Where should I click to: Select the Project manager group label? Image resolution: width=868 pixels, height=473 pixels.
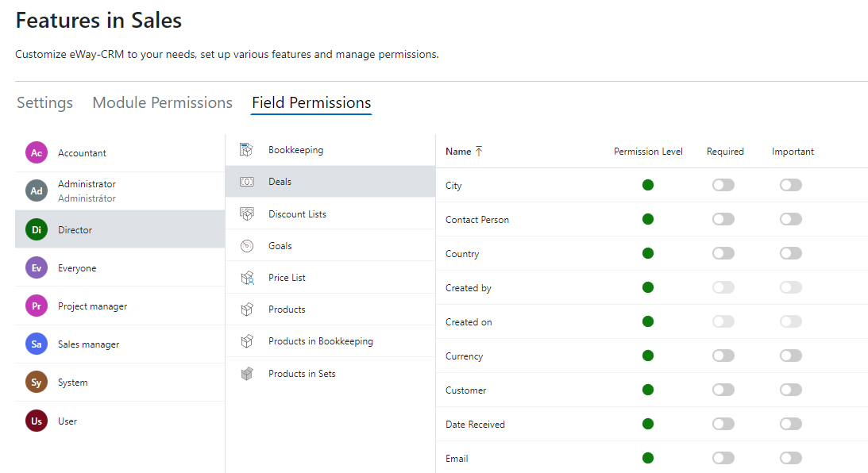[x=92, y=306]
